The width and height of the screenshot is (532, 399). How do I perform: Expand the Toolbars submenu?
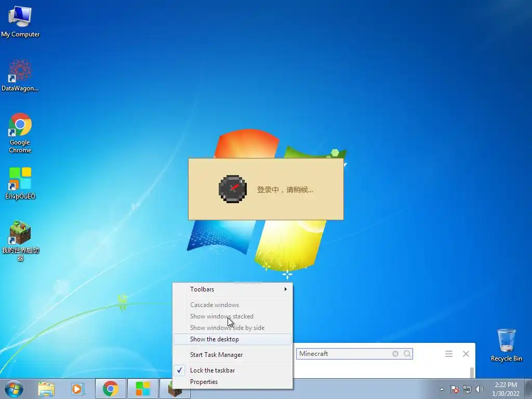point(233,289)
